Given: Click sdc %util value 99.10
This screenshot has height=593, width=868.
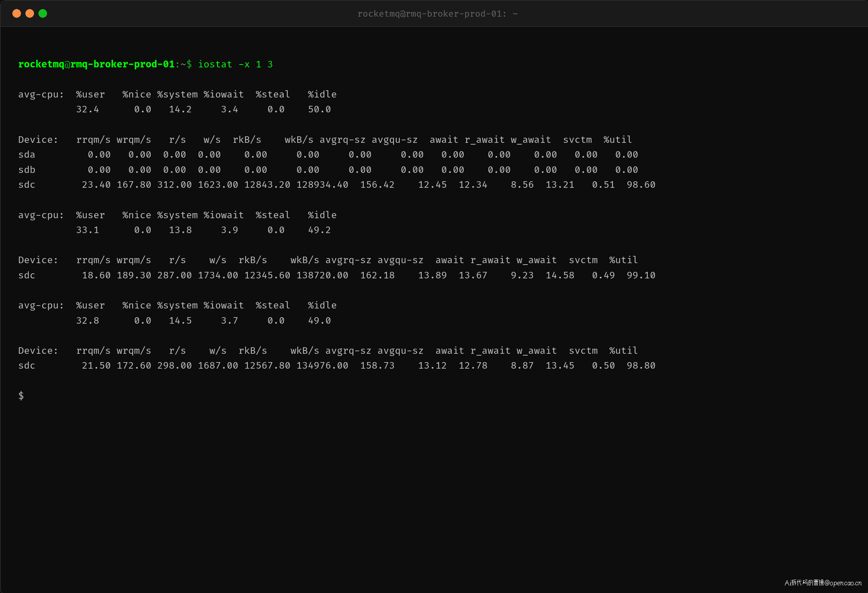Looking at the screenshot, I should pyautogui.click(x=641, y=275).
